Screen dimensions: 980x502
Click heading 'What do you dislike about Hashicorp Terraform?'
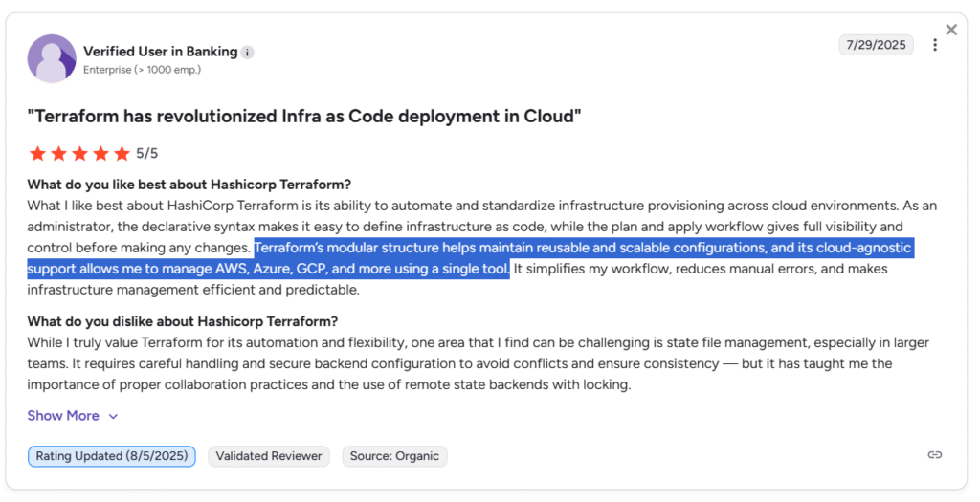coord(183,321)
